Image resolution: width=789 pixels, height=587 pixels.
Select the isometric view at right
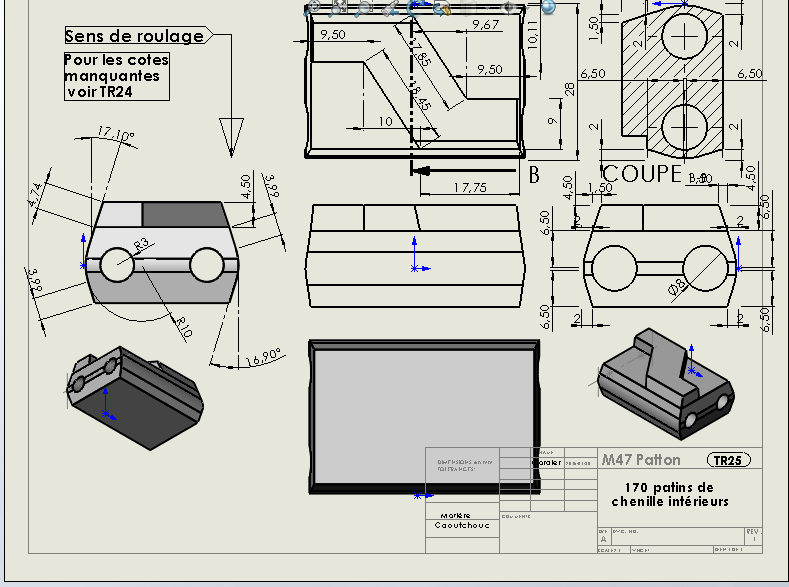(x=666, y=384)
